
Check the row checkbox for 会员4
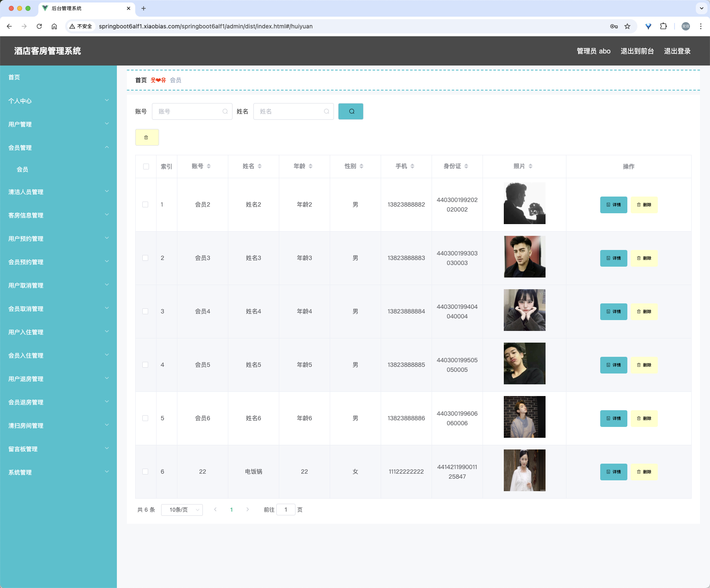[145, 311]
